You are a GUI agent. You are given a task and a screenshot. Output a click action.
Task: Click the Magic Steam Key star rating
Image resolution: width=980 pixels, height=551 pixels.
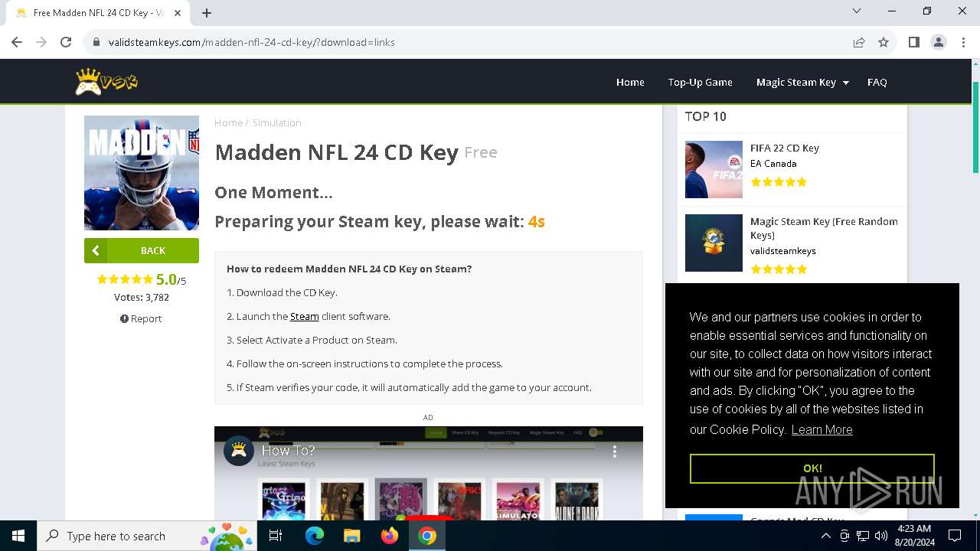pos(779,269)
